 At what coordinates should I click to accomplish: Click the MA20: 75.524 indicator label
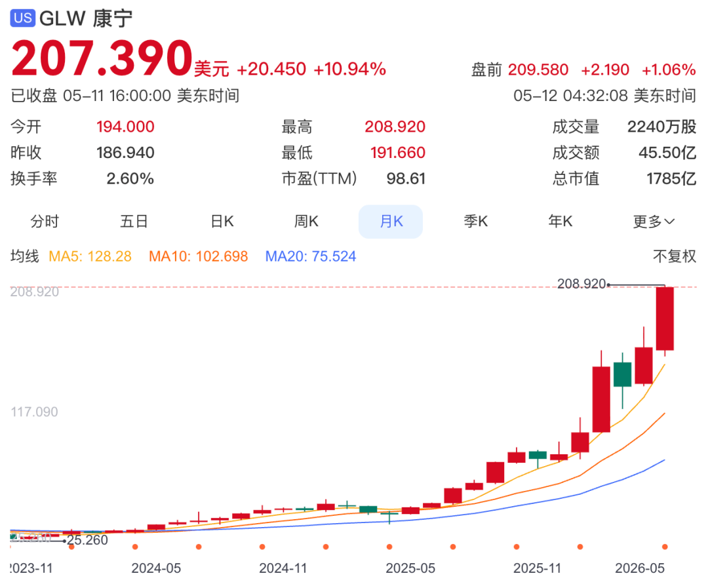[x=311, y=256]
